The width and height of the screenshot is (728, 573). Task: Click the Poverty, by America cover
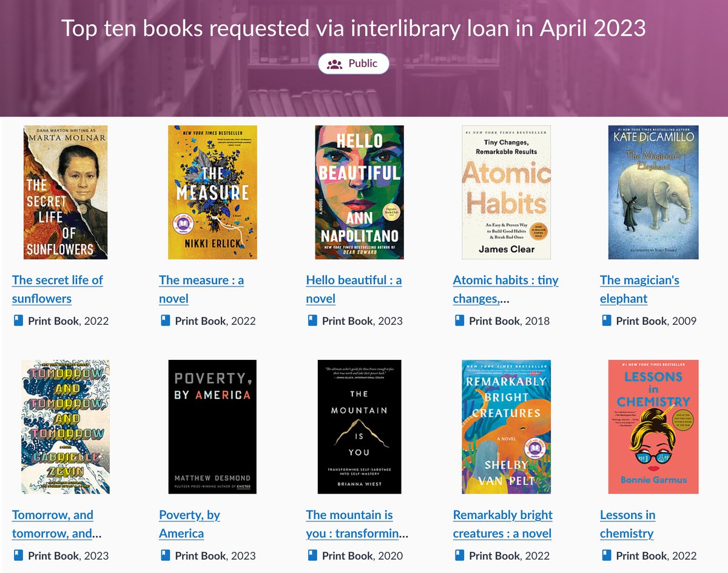(x=212, y=427)
